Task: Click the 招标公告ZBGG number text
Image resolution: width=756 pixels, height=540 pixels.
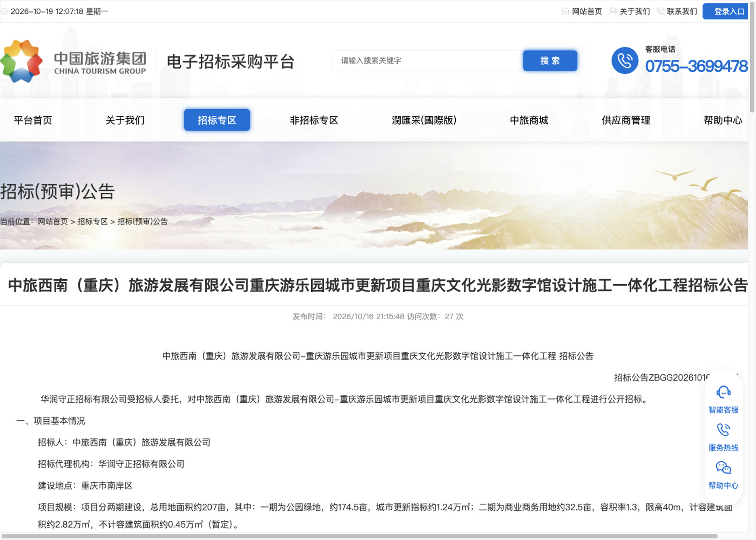Action: (662, 377)
